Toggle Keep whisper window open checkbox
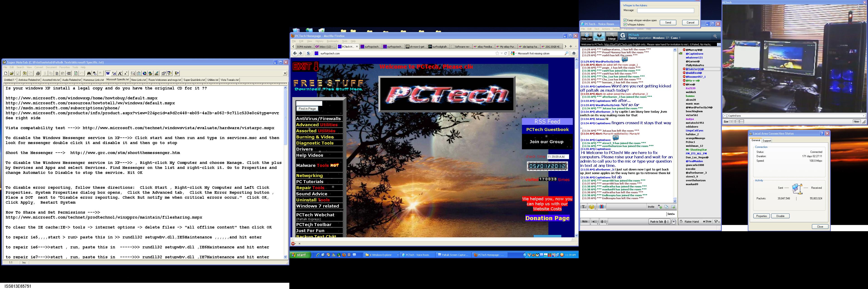This screenshot has height=289, width=868. pyautogui.click(x=625, y=20)
